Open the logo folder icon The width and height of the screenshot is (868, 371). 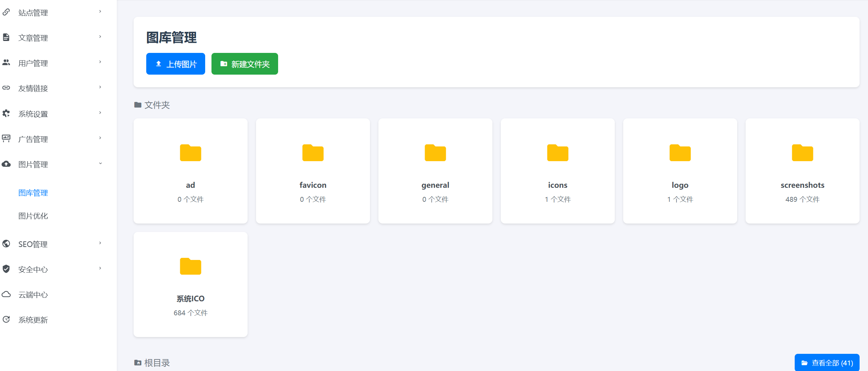click(680, 153)
